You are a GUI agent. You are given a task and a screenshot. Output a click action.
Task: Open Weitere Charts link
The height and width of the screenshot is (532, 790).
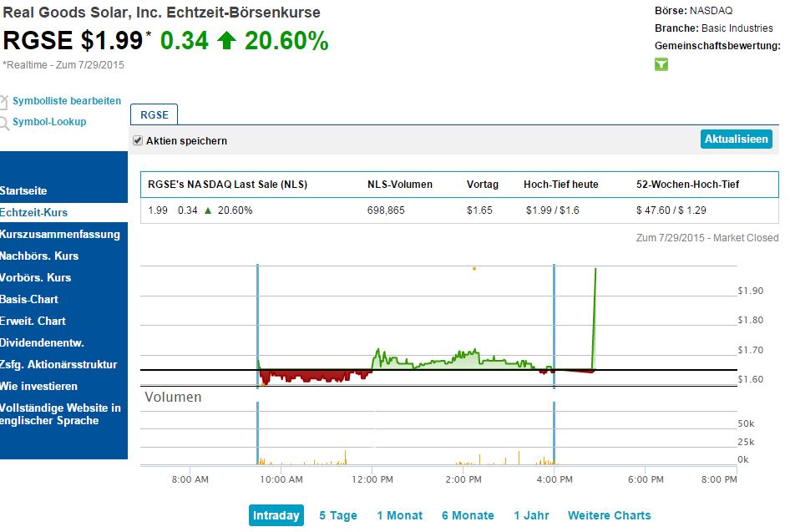[609, 515]
